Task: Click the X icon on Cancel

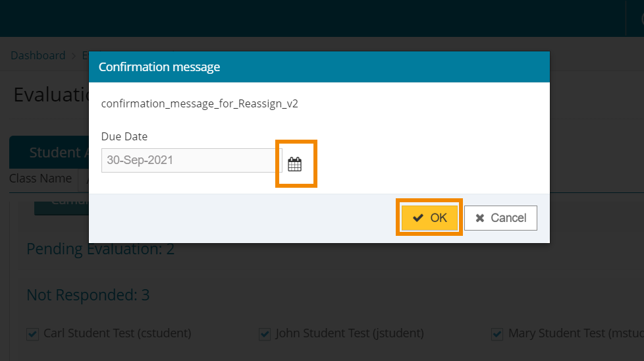Action: click(x=480, y=218)
